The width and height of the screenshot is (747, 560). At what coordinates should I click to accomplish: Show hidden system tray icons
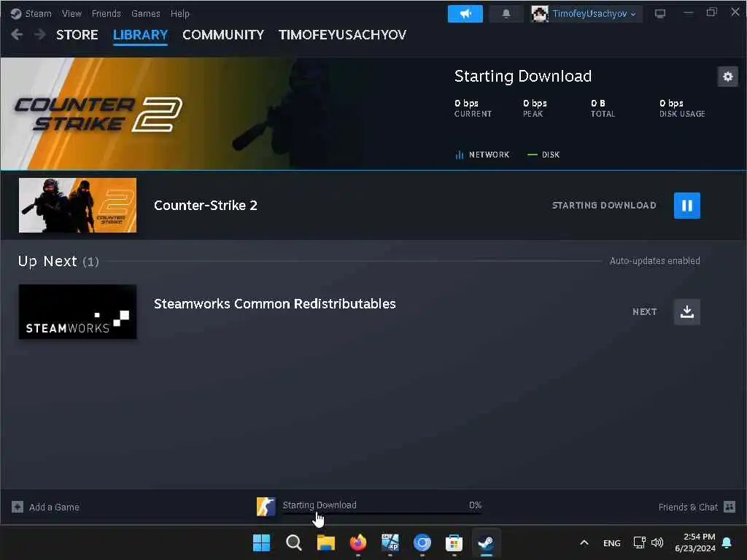(584, 542)
